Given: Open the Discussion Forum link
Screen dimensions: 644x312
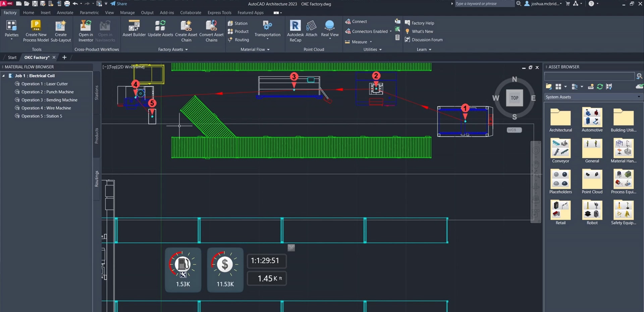Looking at the screenshot, I should point(427,40).
